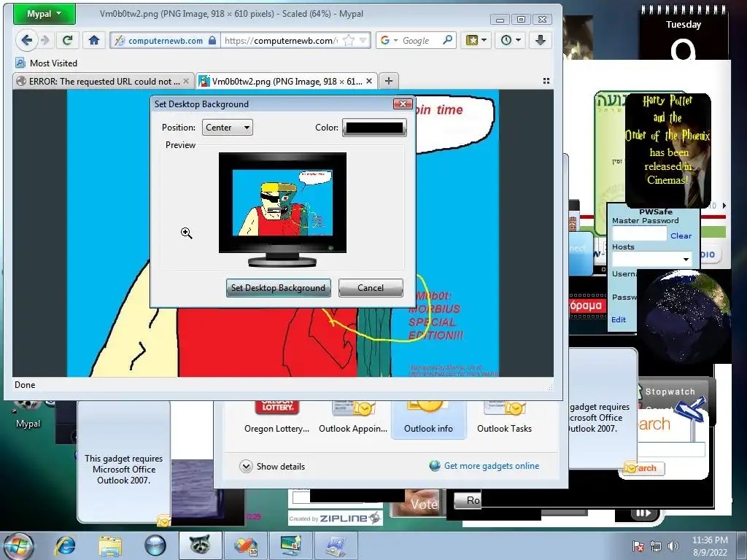Click the Harry Potter cinema gadget
Viewport: 747px width, 560px height.
(x=668, y=150)
